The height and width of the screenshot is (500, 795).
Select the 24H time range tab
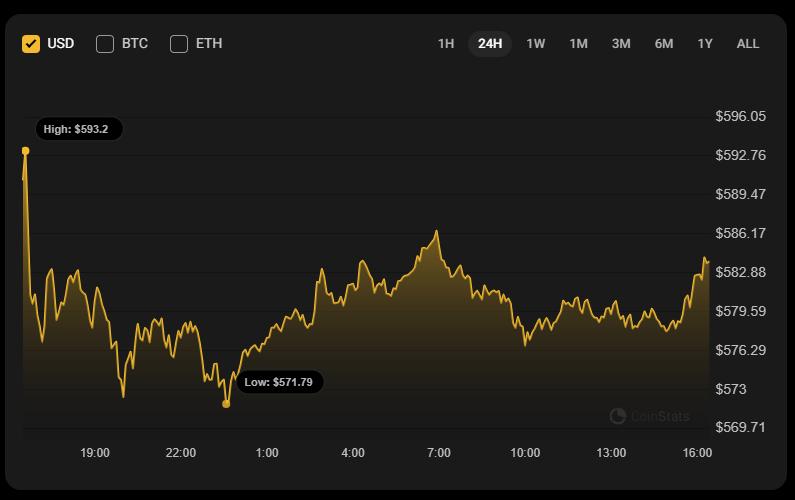coord(490,43)
